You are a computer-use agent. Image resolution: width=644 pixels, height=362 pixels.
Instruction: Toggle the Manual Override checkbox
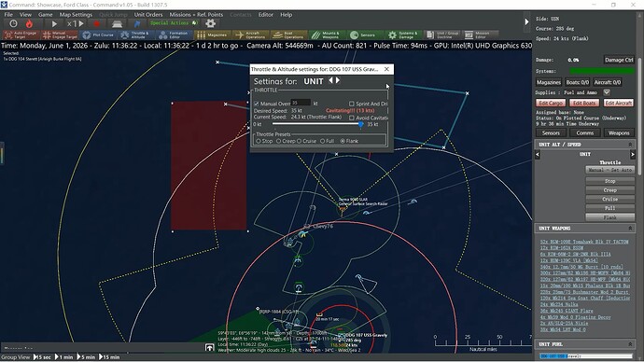[x=257, y=104]
